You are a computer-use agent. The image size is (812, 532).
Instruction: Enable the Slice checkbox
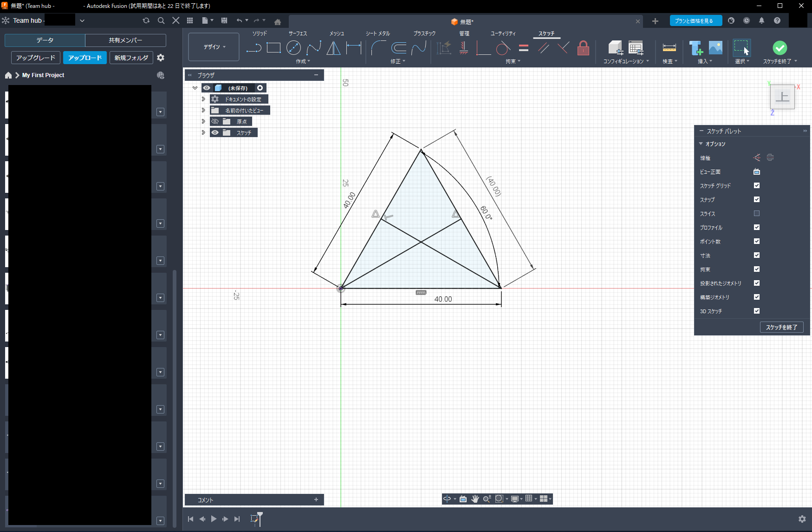click(757, 213)
